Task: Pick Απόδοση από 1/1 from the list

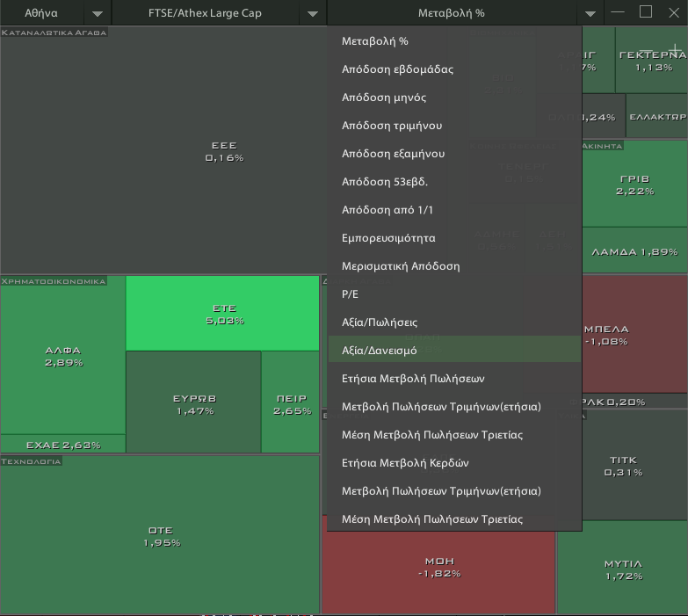Action: (x=454, y=210)
